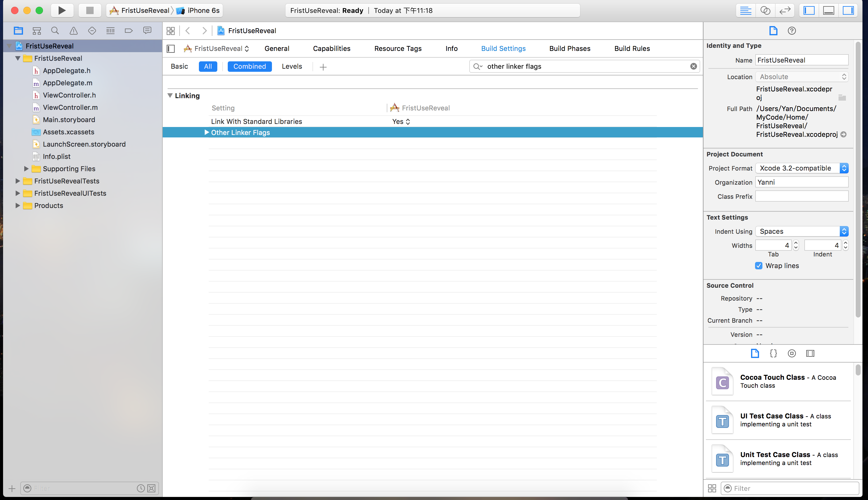Expand the Supporting Files folder
Image resolution: width=868 pixels, height=500 pixels.
point(26,169)
